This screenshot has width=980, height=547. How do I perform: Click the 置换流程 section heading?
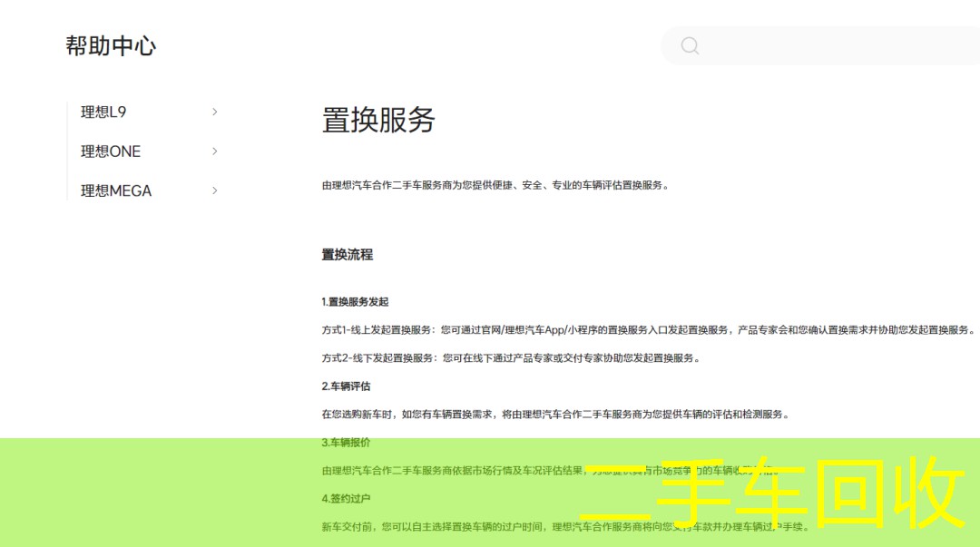[x=347, y=254]
